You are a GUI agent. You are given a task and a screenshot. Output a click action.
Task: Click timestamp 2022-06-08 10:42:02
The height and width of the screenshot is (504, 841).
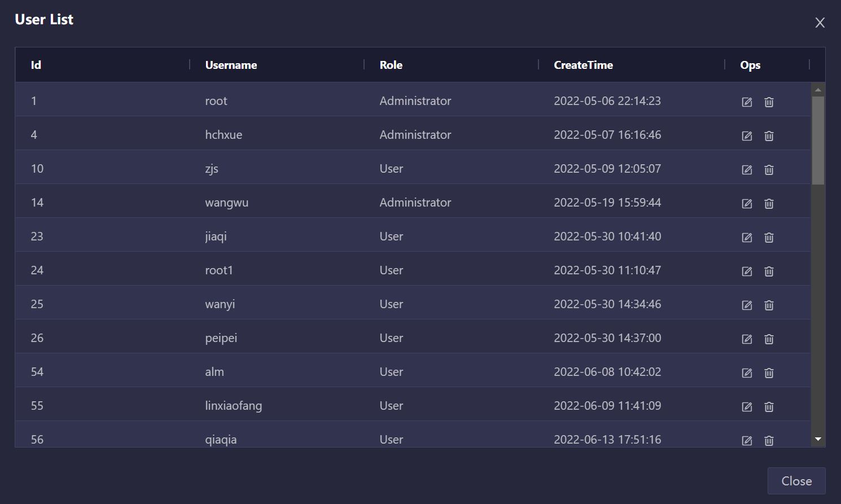(x=607, y=372)
